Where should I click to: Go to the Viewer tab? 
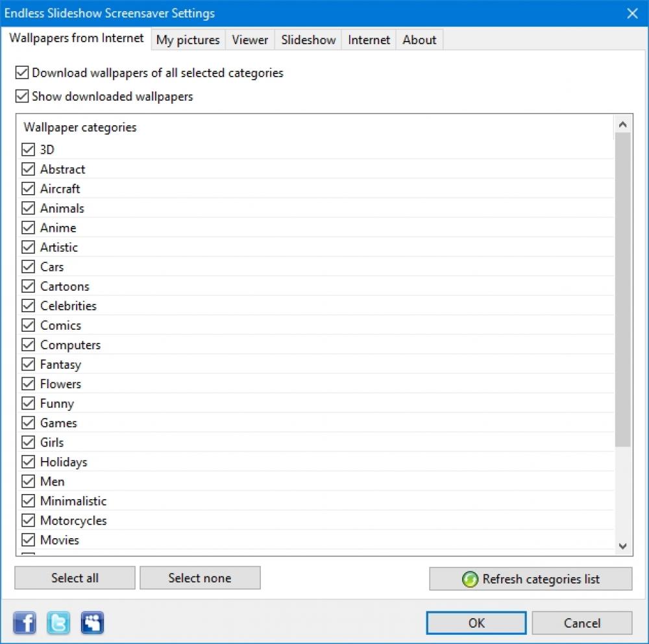pyautogui.click(x=250, y=40)
